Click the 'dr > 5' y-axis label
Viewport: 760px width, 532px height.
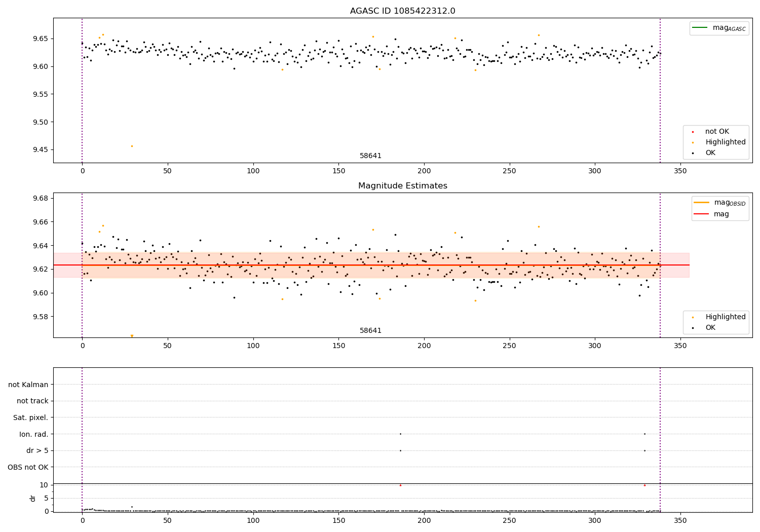click(37, 450)
